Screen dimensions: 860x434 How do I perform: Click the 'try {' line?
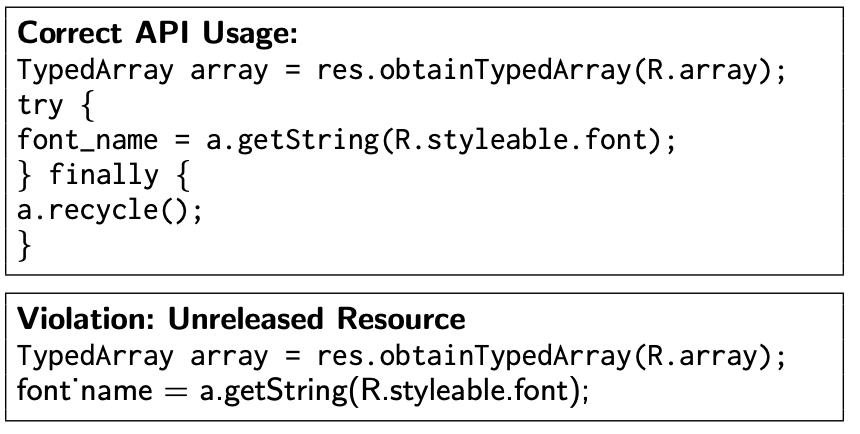[56, 105]
